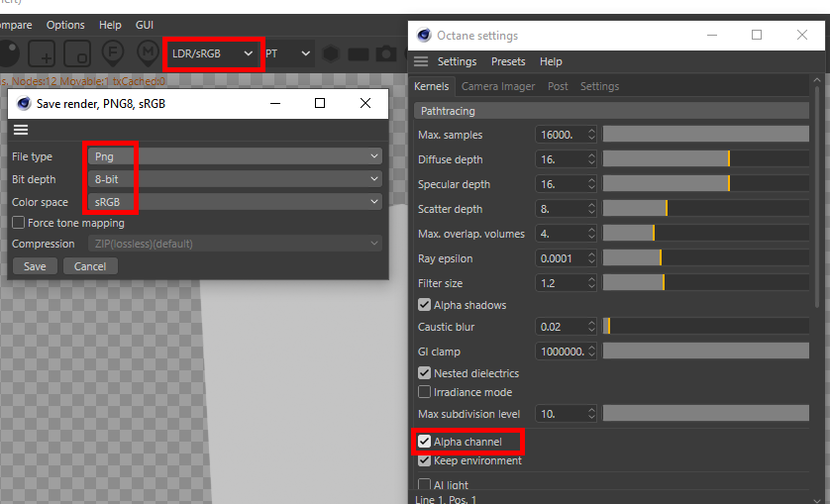The image size is (830, 504).
Task: Click the render region icon with the plus sign
Action: pyautogui.click(x=42, y=53)
